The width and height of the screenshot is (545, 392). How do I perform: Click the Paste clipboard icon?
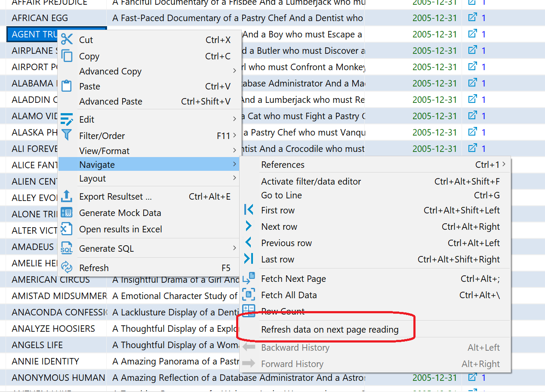coord(67,86)
